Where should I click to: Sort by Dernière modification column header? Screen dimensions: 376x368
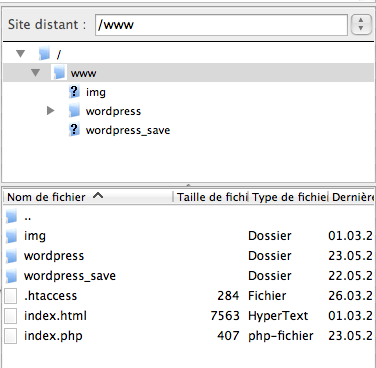coord(352,197)
